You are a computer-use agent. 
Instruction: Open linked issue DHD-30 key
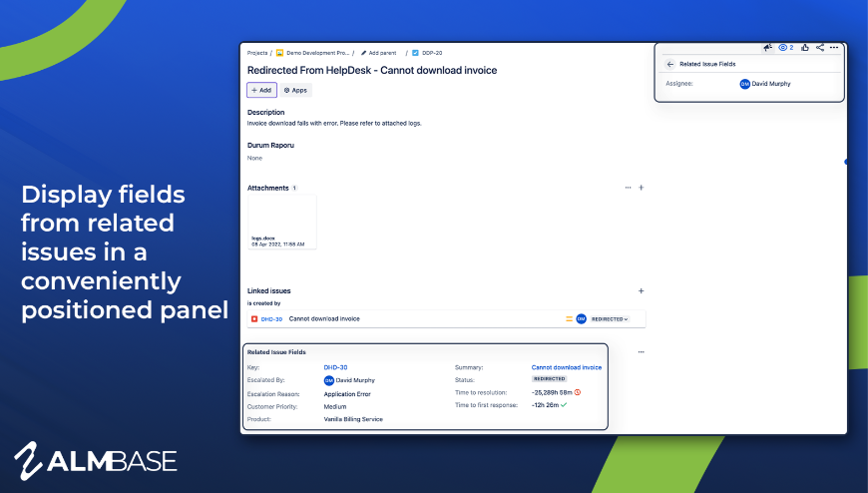click(x=271, y=319)
